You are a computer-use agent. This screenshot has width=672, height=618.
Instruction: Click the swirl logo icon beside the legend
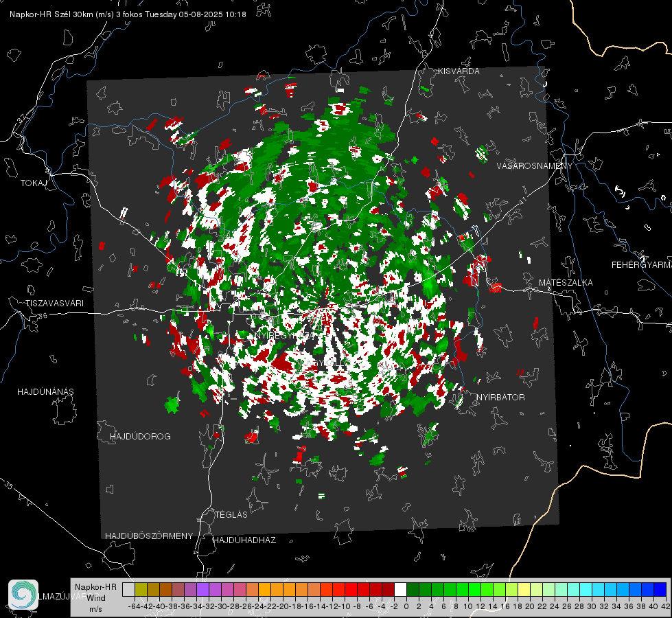click(23, 595)
